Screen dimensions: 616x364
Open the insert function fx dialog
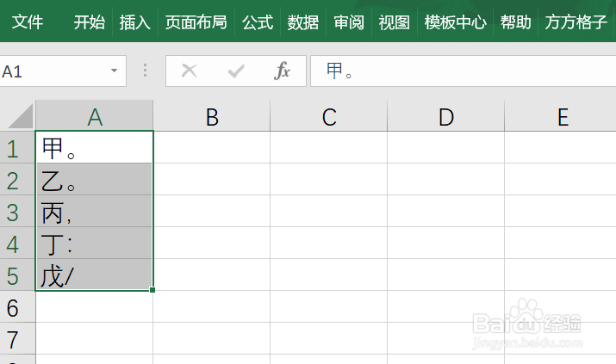pyautogui.click(x=282, y=71)
